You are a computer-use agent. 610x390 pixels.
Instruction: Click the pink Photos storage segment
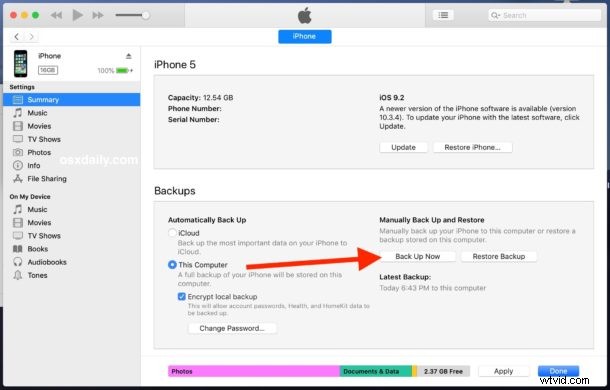click(254, 371)
